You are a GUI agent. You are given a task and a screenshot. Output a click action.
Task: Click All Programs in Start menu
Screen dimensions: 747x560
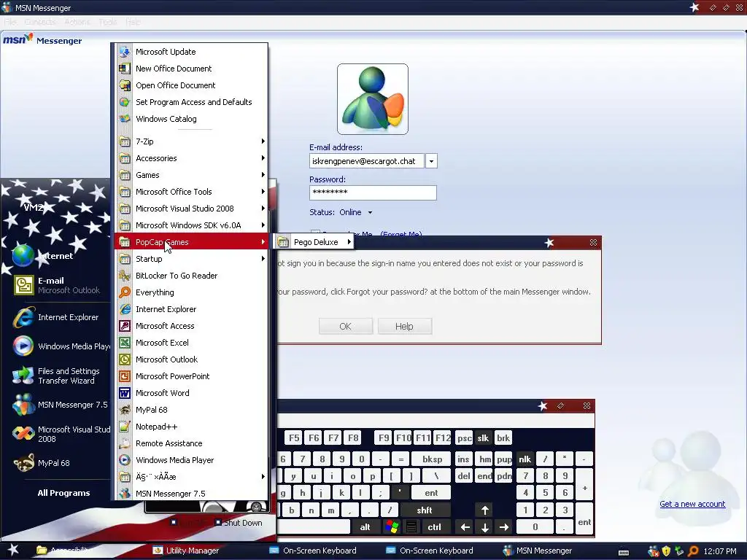coord(63,493)
